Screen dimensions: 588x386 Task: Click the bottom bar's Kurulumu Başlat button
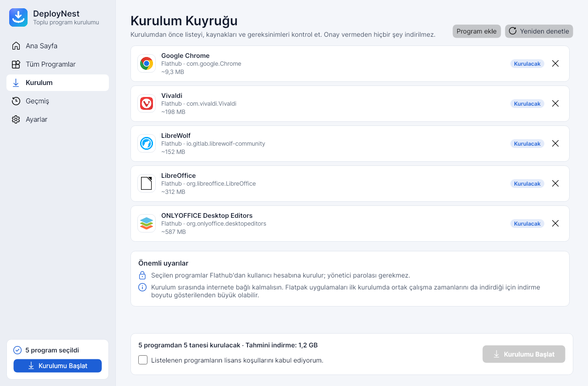pyautogui.click(x=524, y=354)
